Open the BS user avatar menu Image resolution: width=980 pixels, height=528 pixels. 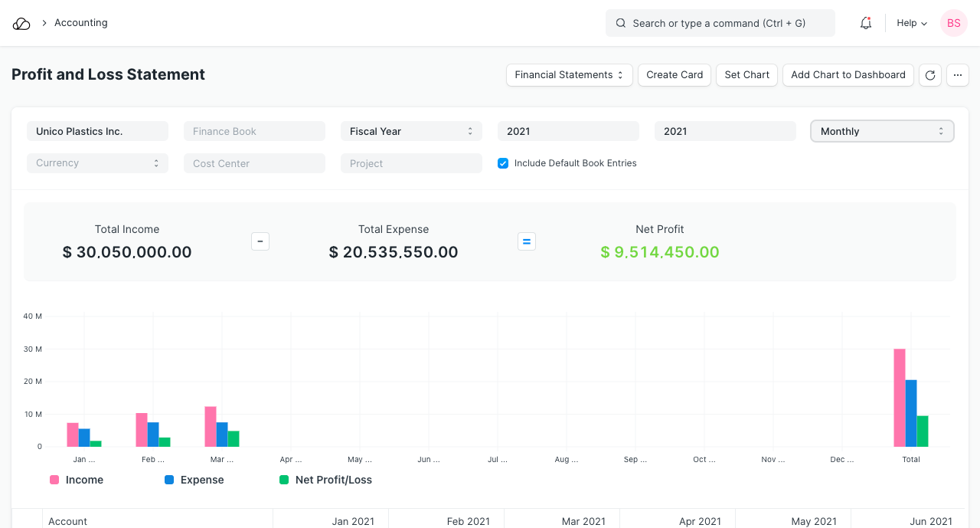953,23
